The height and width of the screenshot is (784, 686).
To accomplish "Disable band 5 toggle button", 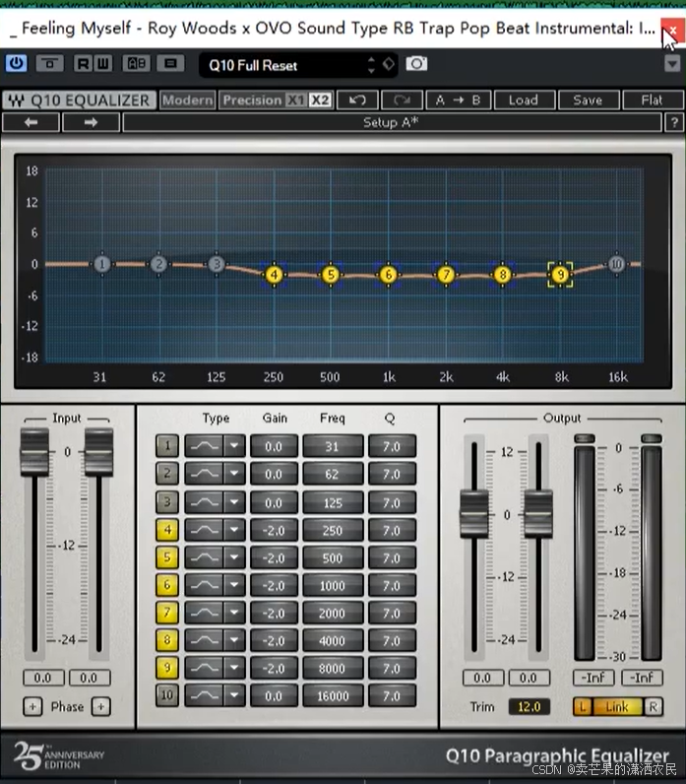I will [x=167, y=557].
